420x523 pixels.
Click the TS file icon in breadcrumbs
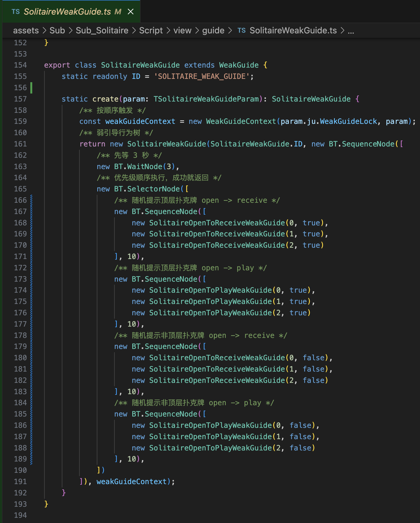(242, 30)
